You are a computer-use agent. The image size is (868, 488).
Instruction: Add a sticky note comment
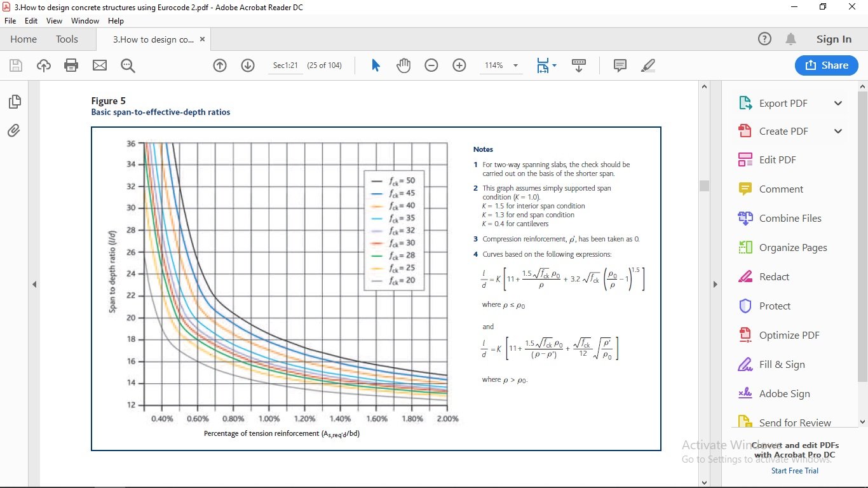[x=620, y=65]
